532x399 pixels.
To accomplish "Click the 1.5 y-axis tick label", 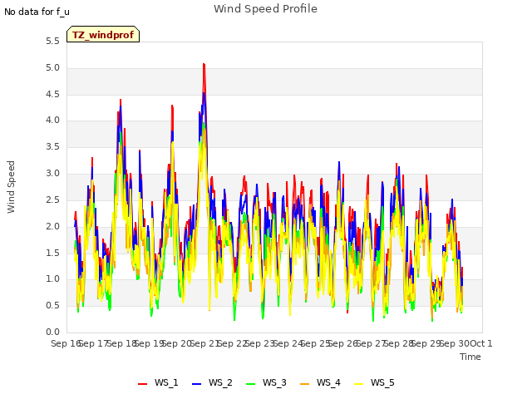I will [x=52, y=253].
